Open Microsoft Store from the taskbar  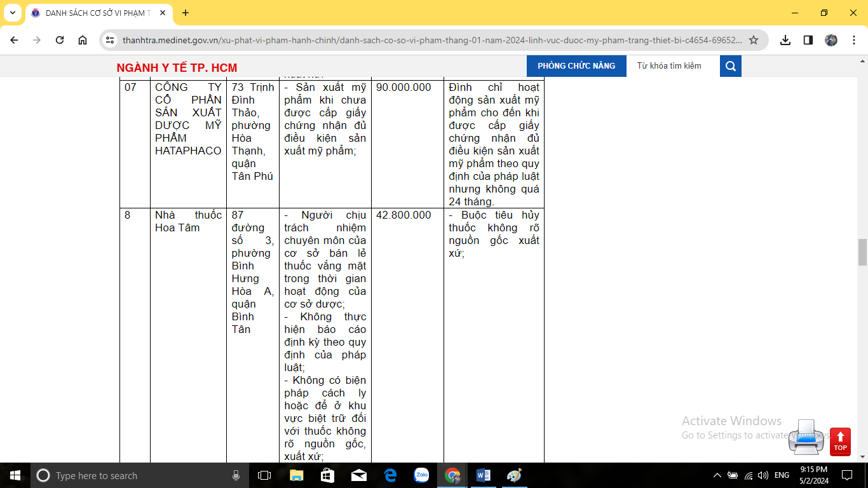(x=327, y=475)
